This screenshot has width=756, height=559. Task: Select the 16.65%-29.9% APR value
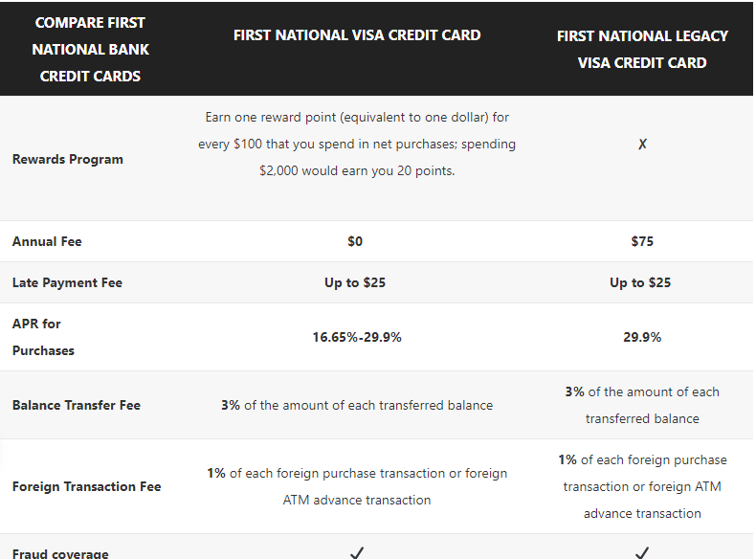click(357, 337)
